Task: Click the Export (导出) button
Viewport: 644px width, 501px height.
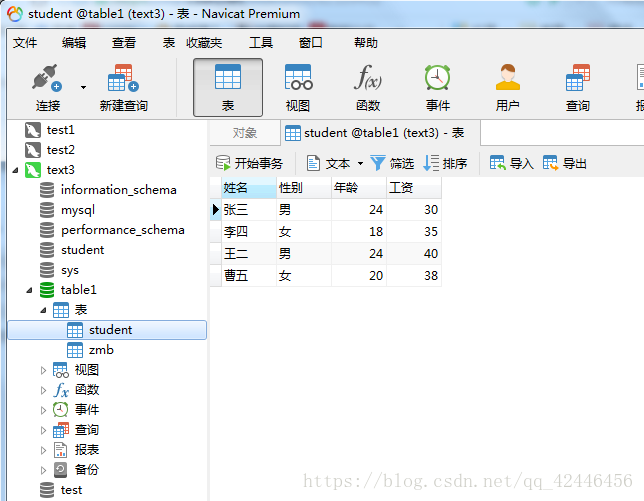Action: [564, 163]
